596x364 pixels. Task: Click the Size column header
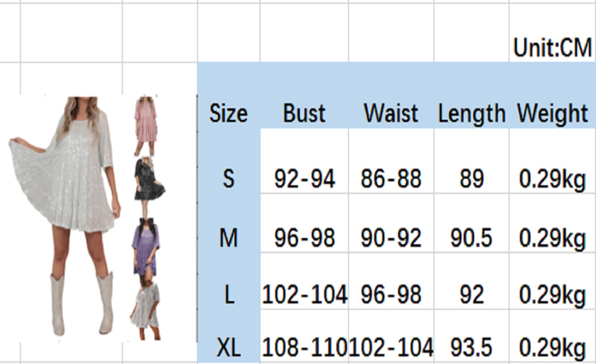click(228, 114)
